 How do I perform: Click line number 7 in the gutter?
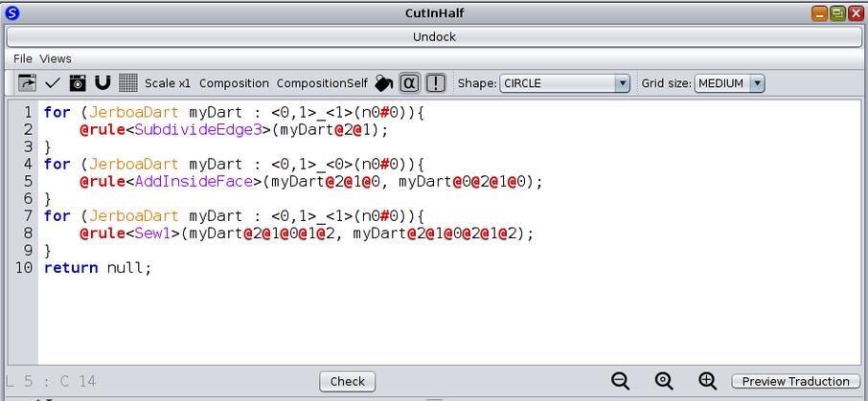(x=27, y=216)
